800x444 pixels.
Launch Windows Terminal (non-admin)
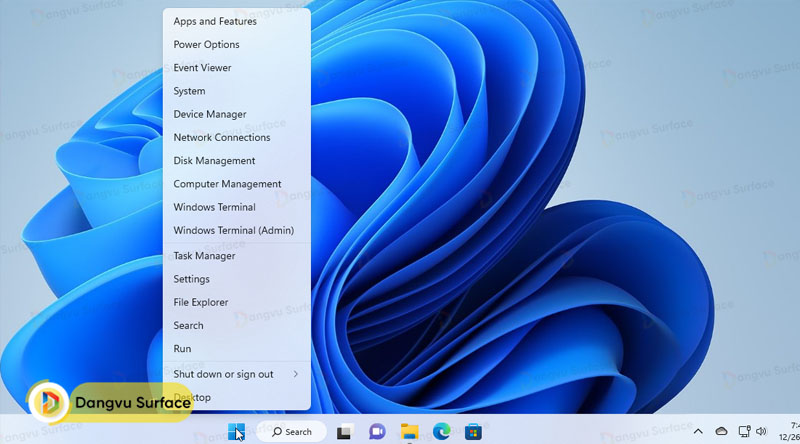pyautogui.click(x=237, y=207)
